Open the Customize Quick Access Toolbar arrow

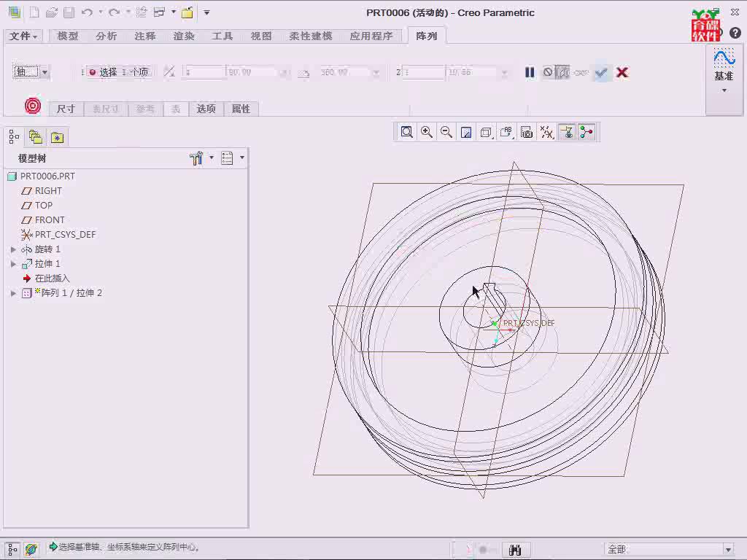tap(206, 12)
